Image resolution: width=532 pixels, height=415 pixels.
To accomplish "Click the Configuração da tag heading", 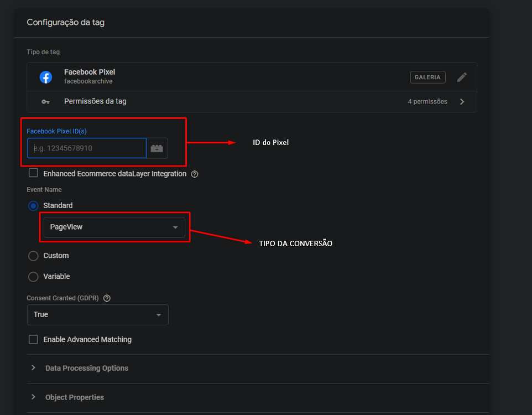I will (x=65, y=23).
